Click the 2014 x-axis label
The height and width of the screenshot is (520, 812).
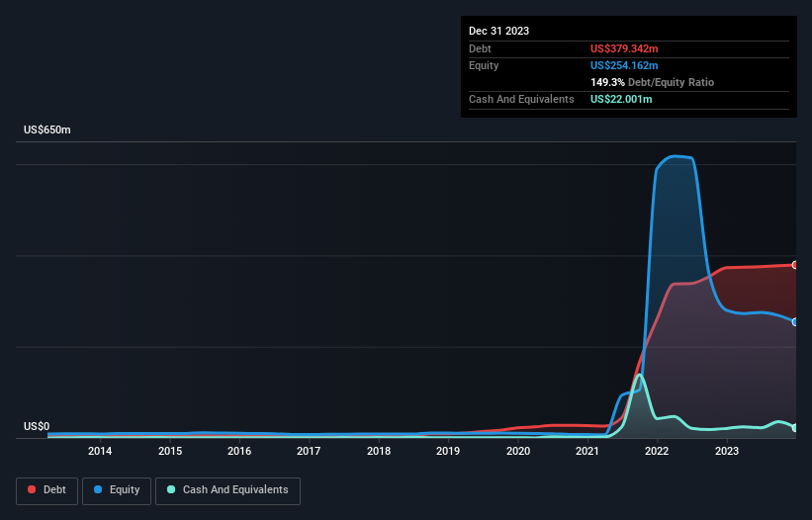click(x=100, y=451)
